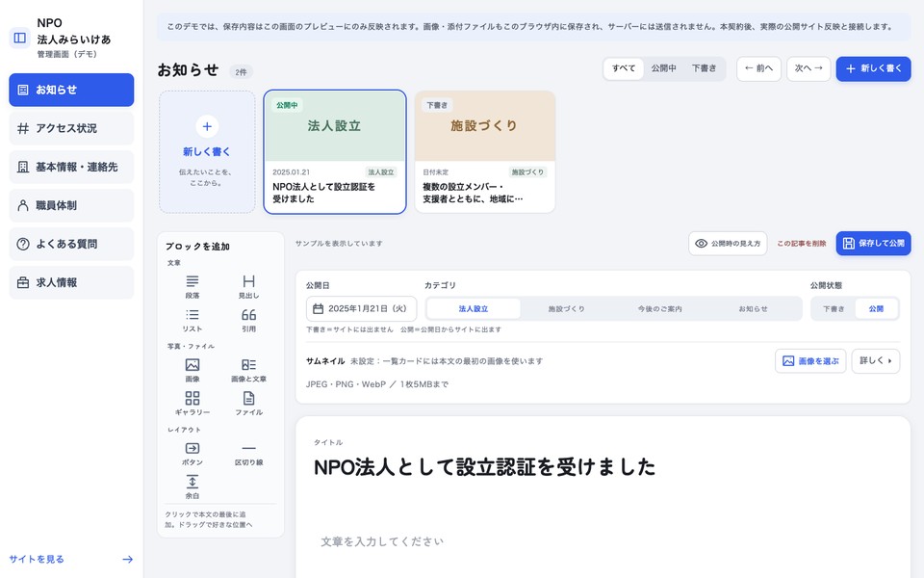The image size is (924, 578).
Task: Add a ギャラリー gallery block
Action: click(x=192, y=404)
